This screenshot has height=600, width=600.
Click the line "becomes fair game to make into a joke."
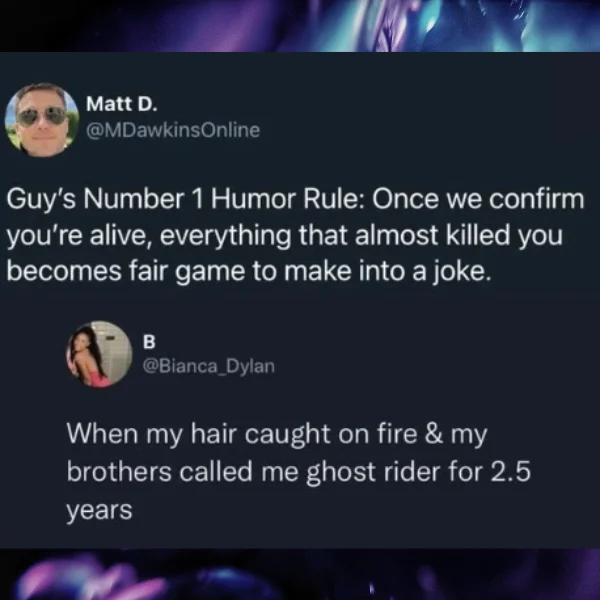tap(249, 271)
